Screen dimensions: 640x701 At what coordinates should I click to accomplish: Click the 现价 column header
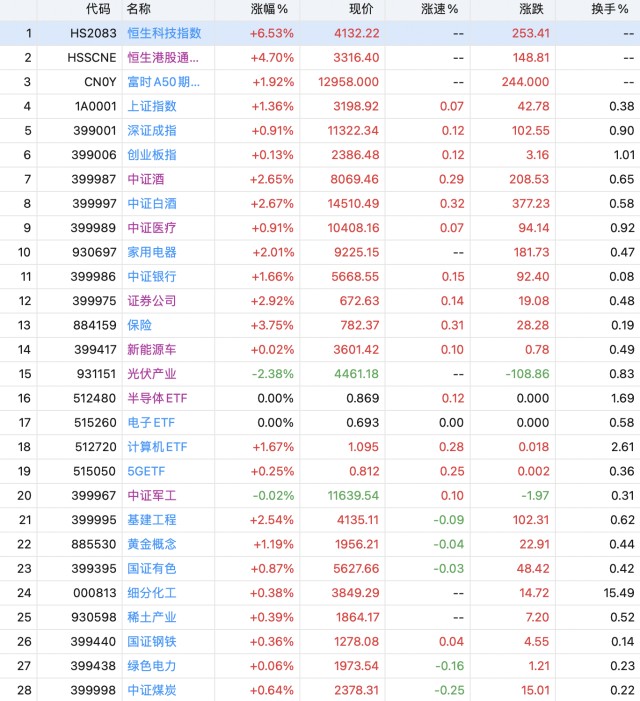[360, 9]
